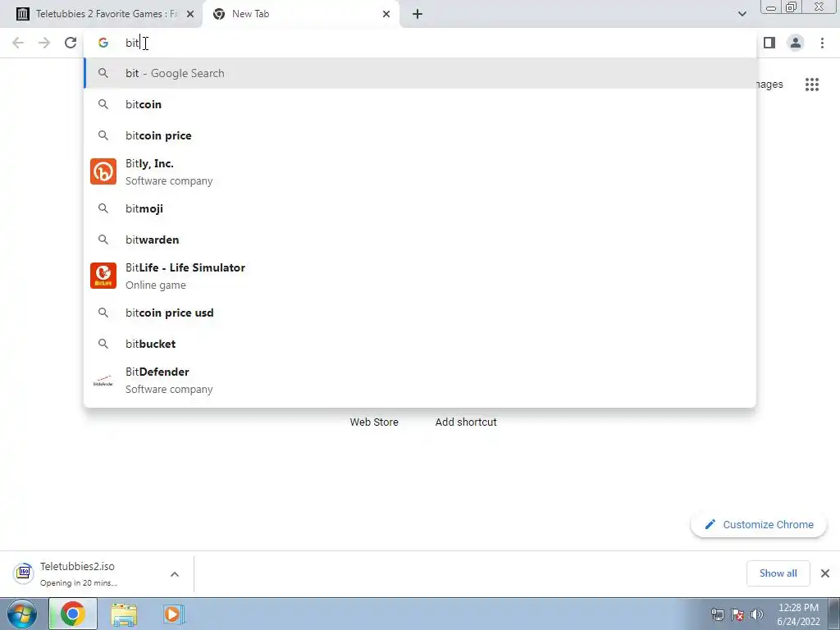Go back to previous page
This screenshot has width=840, height=630.
(18, 43)
